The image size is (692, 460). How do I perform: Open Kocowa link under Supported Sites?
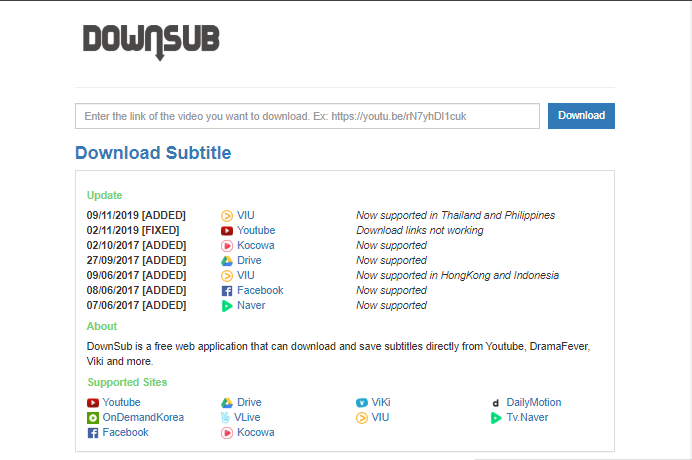(256, 432)
